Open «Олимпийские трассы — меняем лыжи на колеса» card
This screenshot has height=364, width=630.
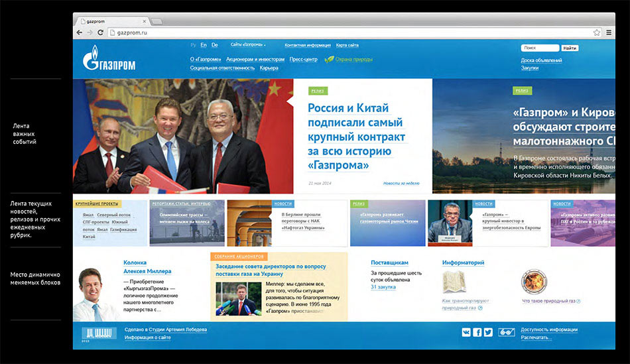(x=187, y=223)
